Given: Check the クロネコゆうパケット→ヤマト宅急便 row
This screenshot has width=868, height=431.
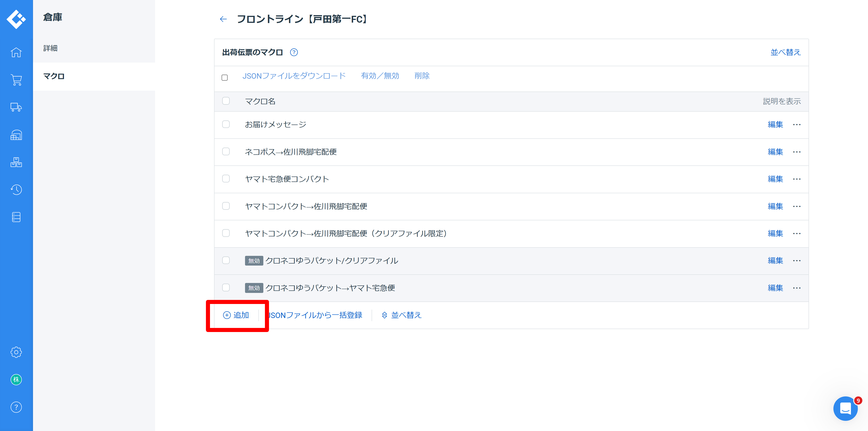Looking at the screenshot, I should click(x=226, y=287).
